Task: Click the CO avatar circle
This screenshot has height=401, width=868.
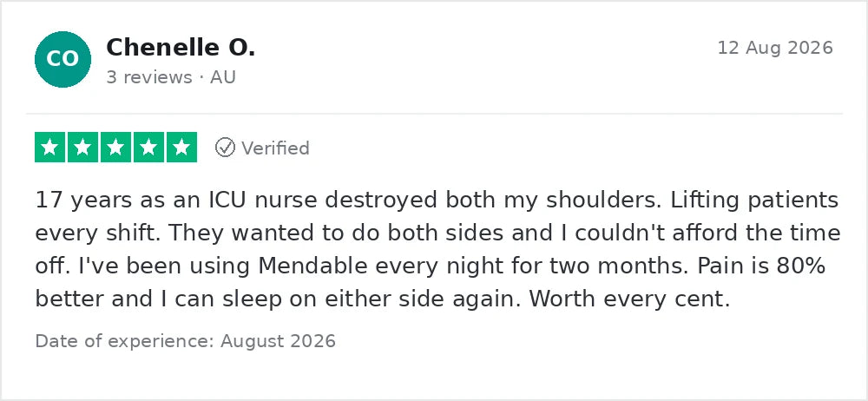Action: (x=62, y=59)
